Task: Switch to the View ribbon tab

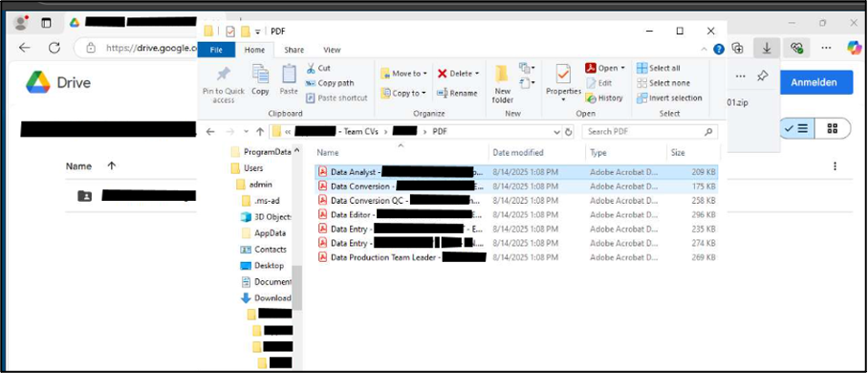Action: [x=332, y=50]
